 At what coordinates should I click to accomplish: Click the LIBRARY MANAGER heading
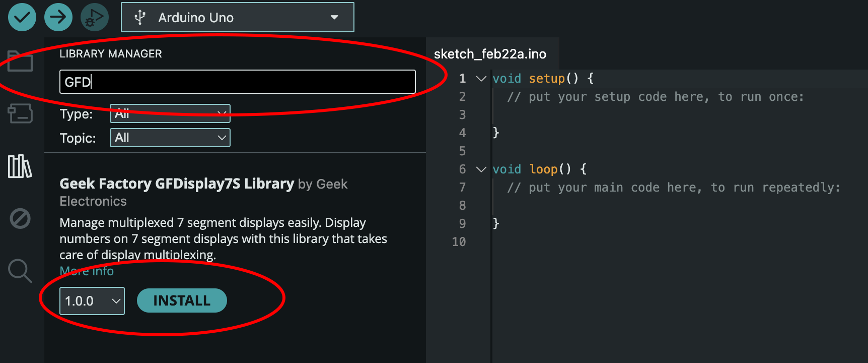(111, 54)
